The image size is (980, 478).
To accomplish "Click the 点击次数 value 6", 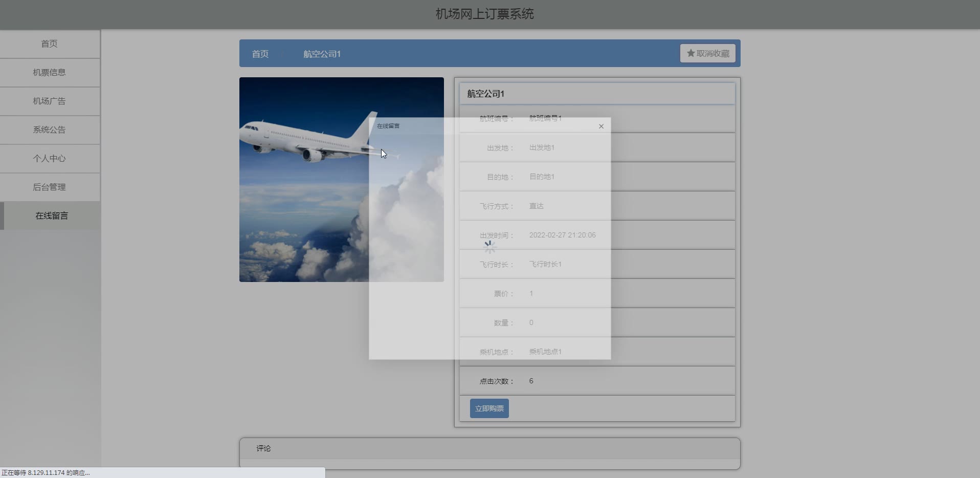I will 531,381.
